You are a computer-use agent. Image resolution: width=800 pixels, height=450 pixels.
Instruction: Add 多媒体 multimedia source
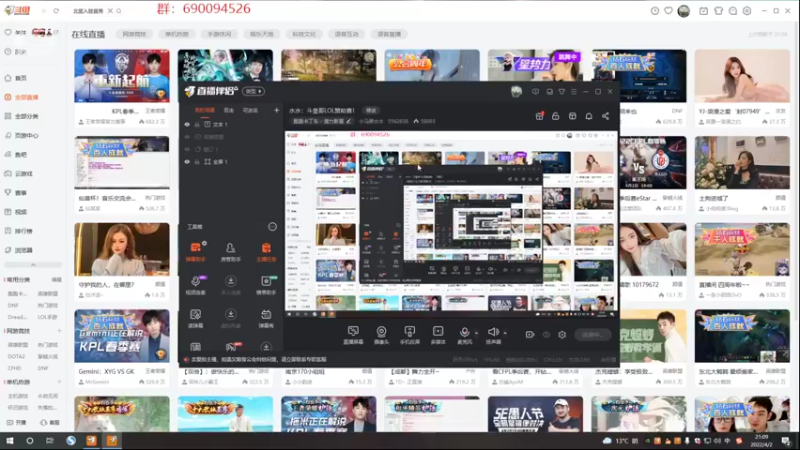pos(438,335)
